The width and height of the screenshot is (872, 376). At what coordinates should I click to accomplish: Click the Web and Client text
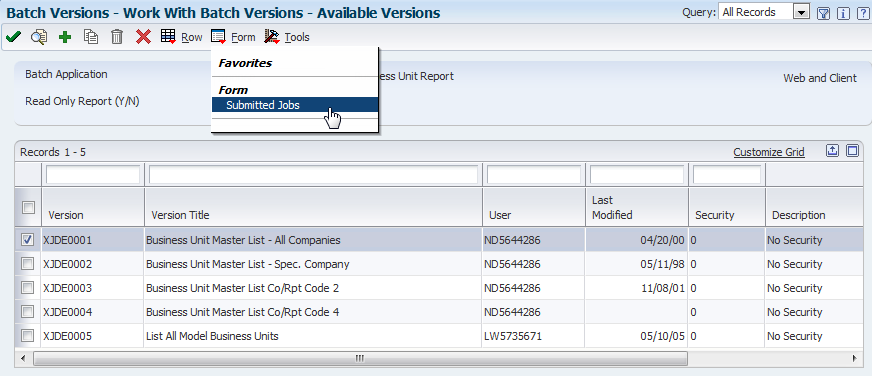point(820,78)
